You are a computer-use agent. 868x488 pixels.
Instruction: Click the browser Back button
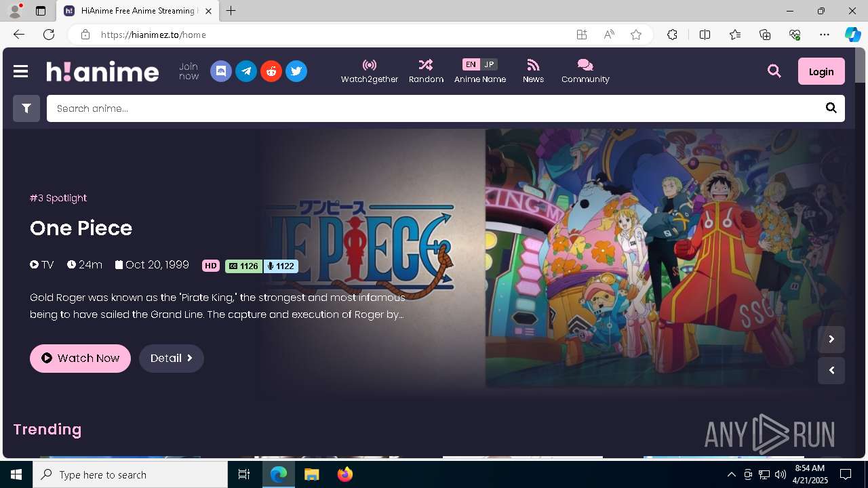19,35
